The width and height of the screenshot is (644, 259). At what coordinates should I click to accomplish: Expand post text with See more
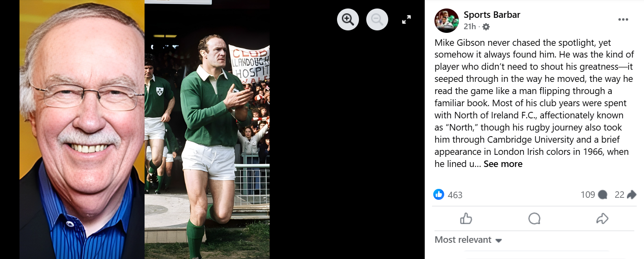tap(503, 164)
